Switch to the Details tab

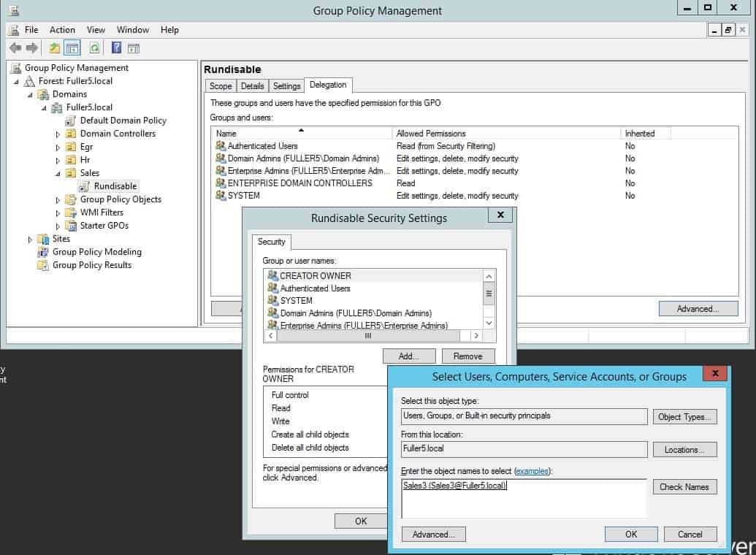click(x=253, y=86)
